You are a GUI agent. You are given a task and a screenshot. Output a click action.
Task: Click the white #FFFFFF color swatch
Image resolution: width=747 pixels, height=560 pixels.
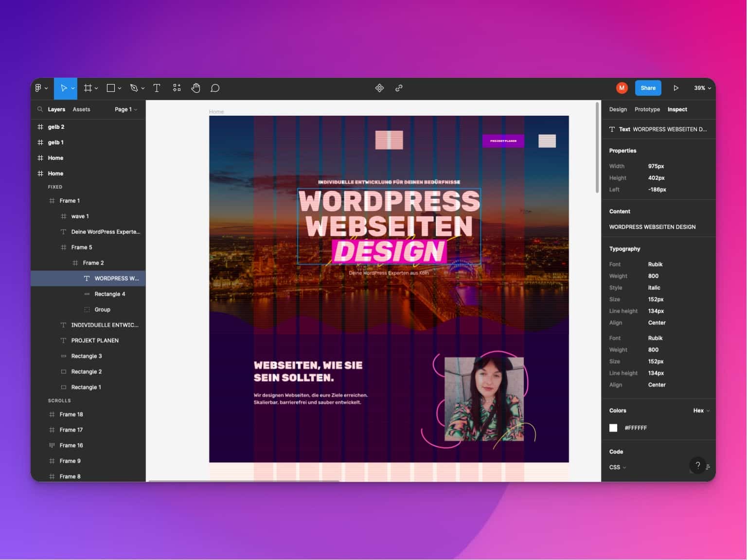tap(613, 428)
